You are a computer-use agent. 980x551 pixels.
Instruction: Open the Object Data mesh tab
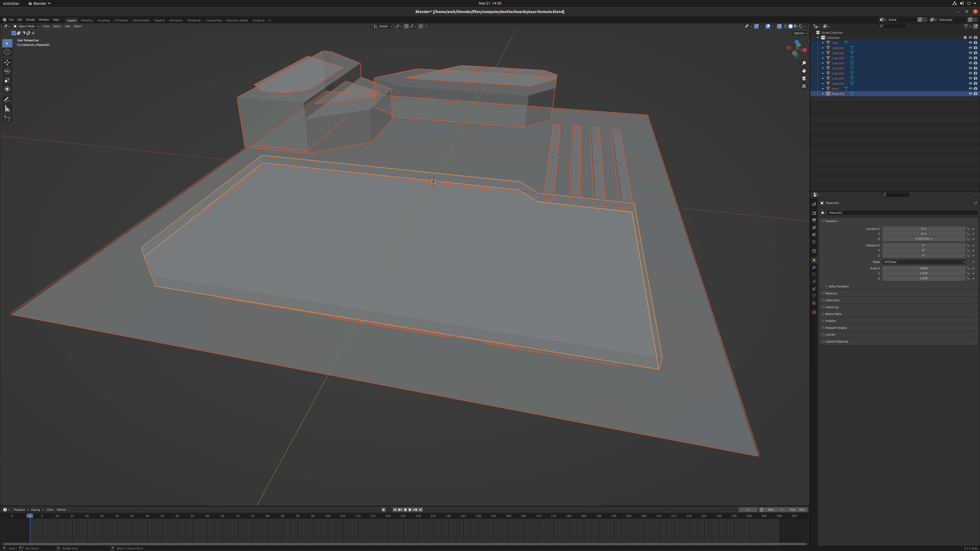(x=814, y=296)
